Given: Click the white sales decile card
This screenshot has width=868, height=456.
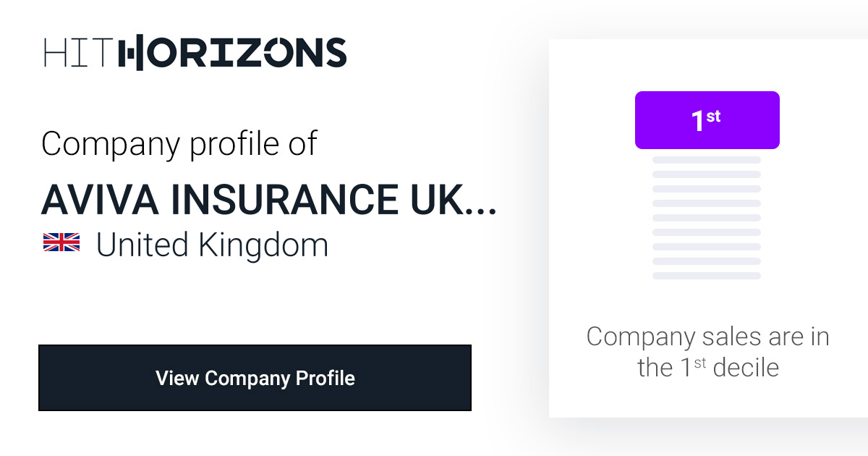Looking at the screenshot, I should point(708,228).
